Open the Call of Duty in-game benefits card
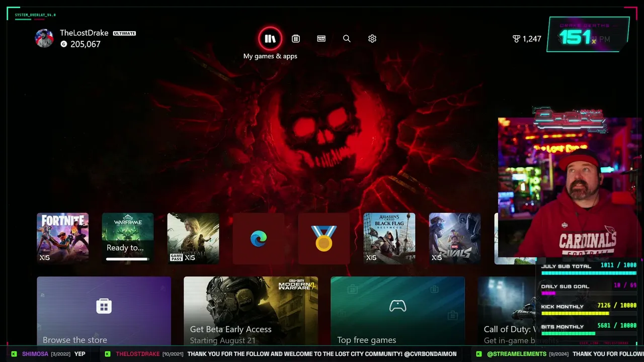 tap(508, 312)
